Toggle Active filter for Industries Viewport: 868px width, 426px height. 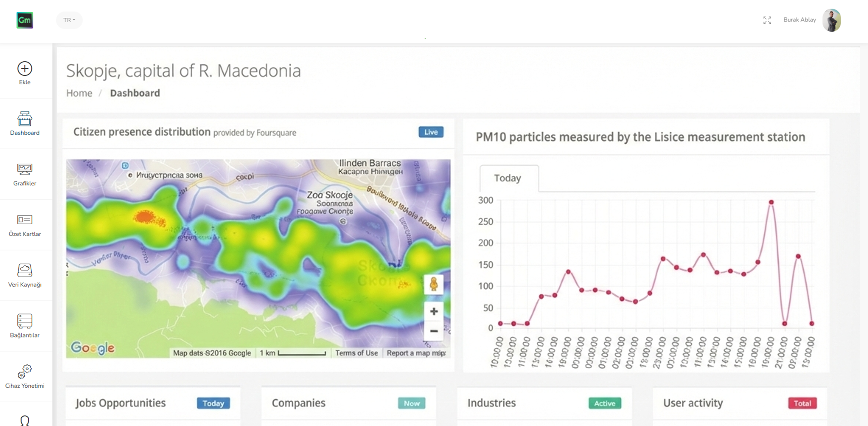pyautogui.click(x=604, y=403)
